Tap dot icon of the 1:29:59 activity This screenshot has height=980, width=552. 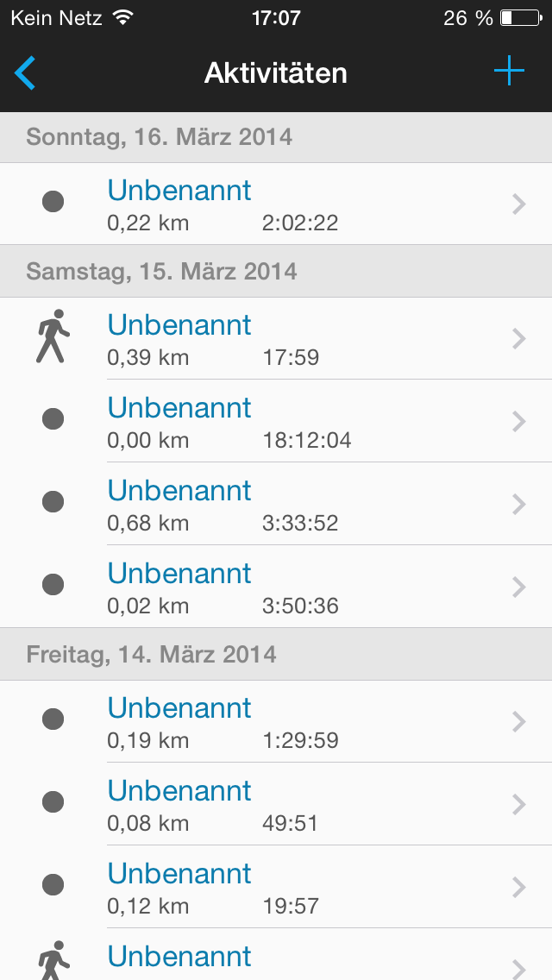[x=53, y=719]
